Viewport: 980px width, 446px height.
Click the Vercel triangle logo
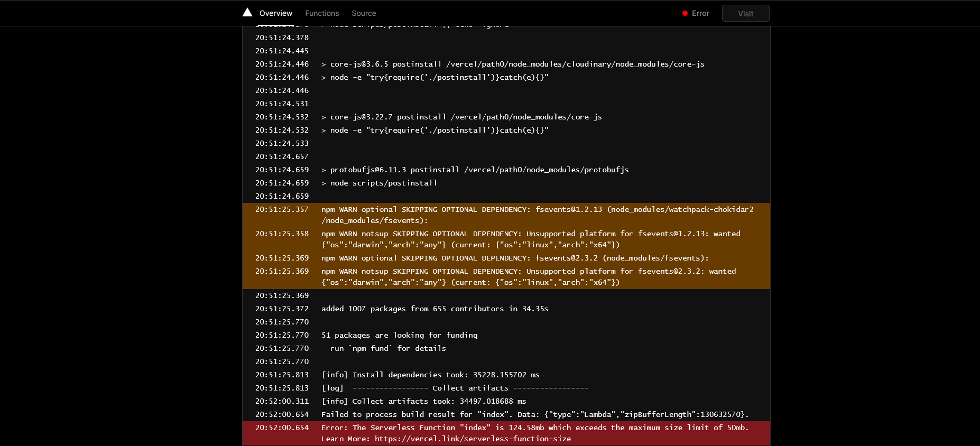click(247, 12)
